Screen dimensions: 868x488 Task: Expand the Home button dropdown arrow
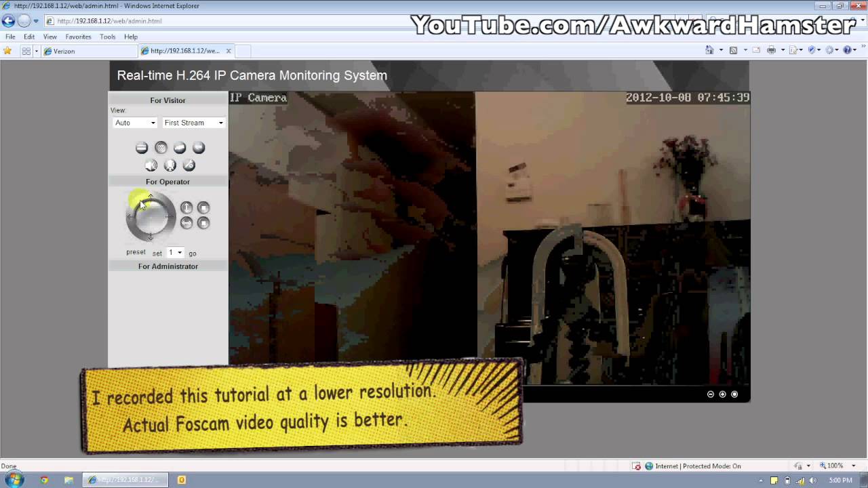click(x=721, y=49)
